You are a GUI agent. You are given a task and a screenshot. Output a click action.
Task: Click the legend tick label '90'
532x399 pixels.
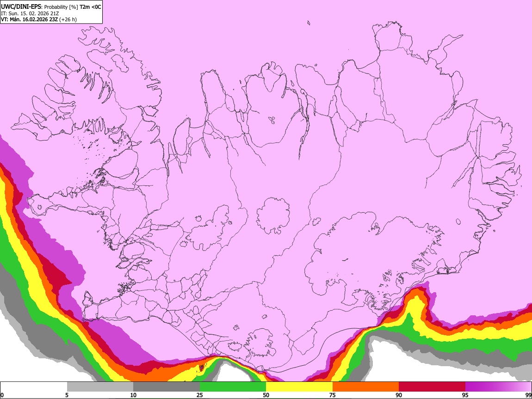tap(399, 395)
